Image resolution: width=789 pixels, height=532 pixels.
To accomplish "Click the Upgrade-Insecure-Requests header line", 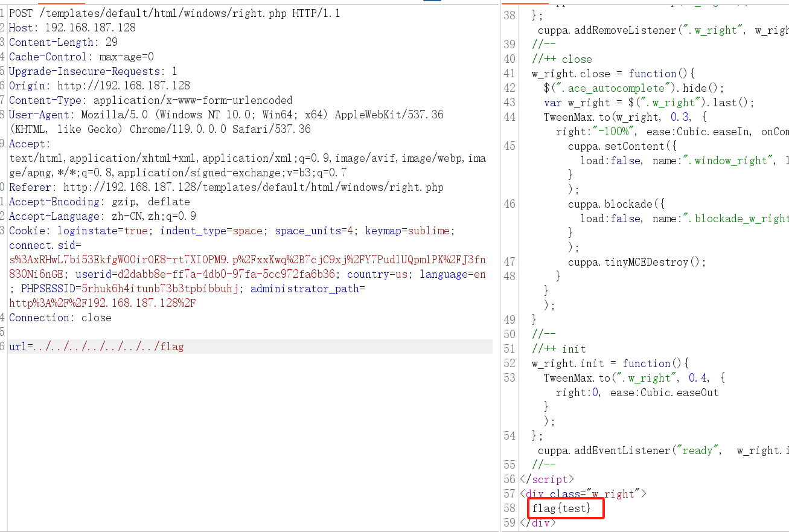I will [93, 71].
